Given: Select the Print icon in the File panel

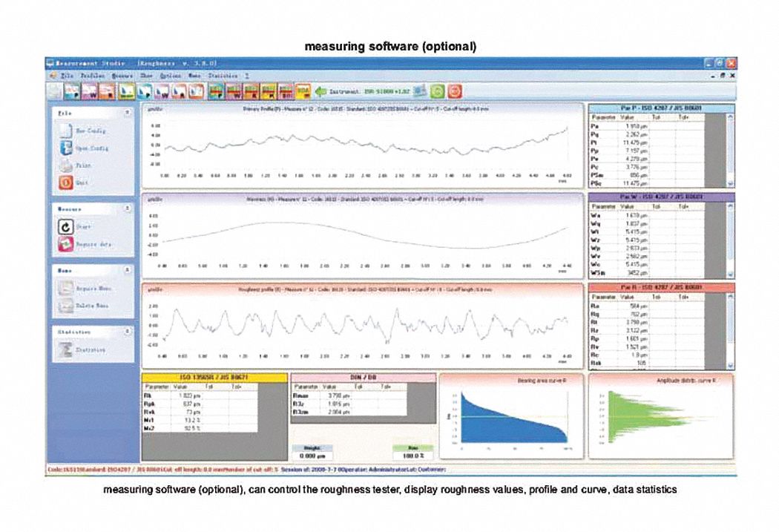Looking at the screenshot, I should [65, 165].
